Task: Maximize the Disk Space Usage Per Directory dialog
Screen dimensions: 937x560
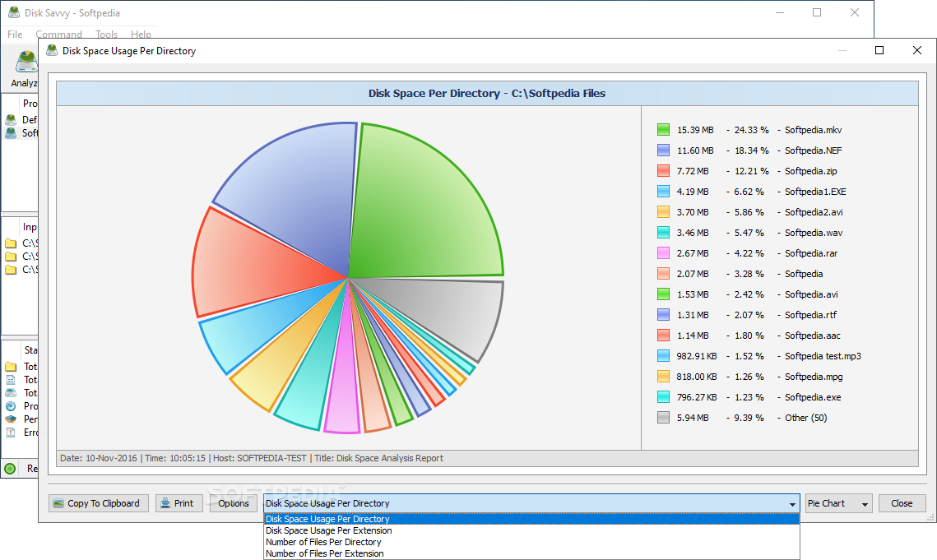Action: click(879, 50)
